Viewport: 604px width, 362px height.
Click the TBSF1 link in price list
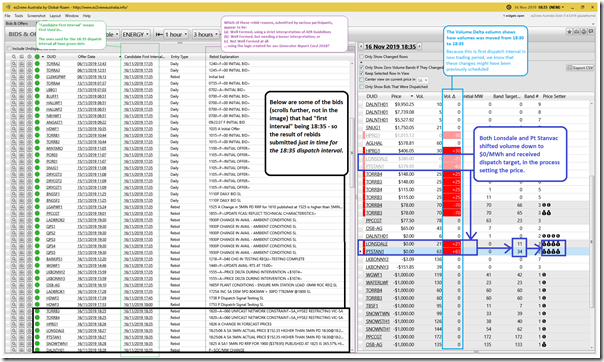tap(372, 306)
